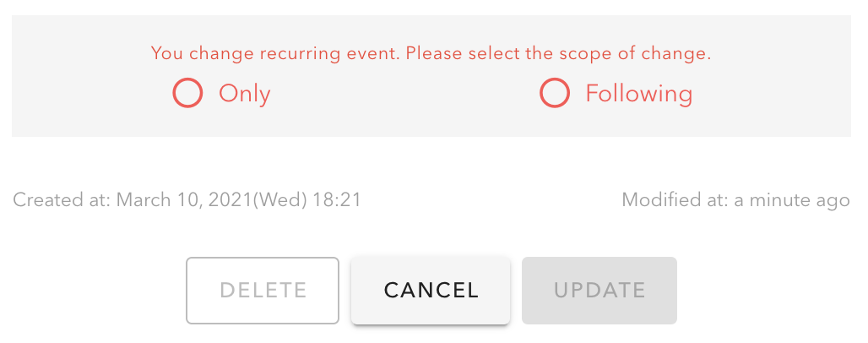Click the Modified at timestamp text
This screenshot has width=868, height=343.
735,200
